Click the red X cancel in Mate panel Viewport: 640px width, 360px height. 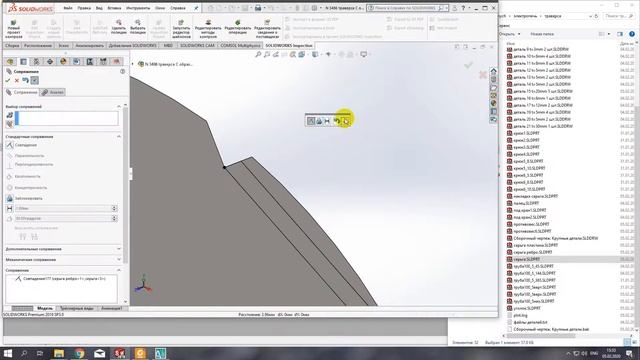click(x=17, y=80)
